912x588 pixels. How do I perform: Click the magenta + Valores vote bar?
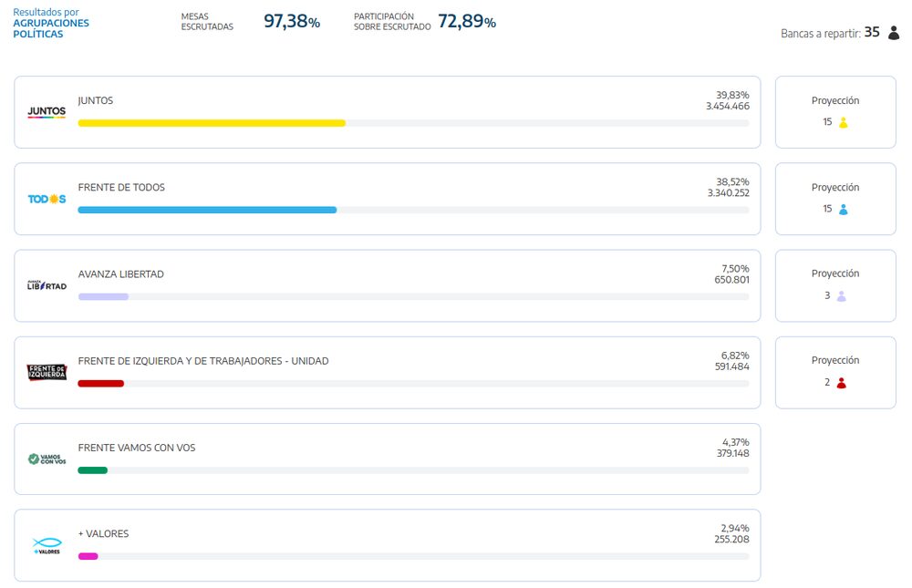(x=88, y=556)
